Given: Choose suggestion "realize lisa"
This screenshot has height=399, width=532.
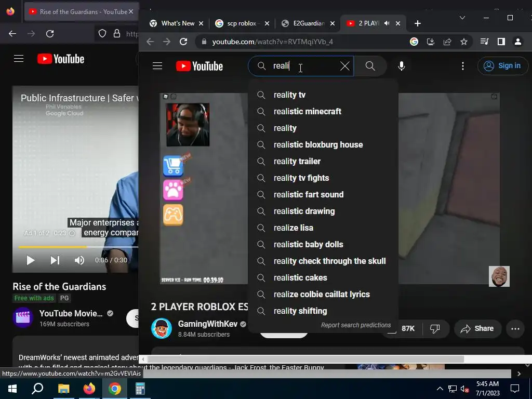Looking at the screenshot, I should (x=323, y=228).
